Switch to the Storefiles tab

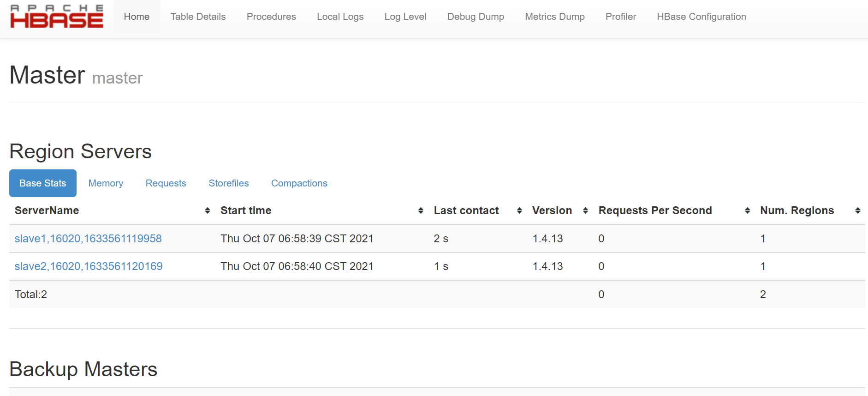(x=229, y=183)
